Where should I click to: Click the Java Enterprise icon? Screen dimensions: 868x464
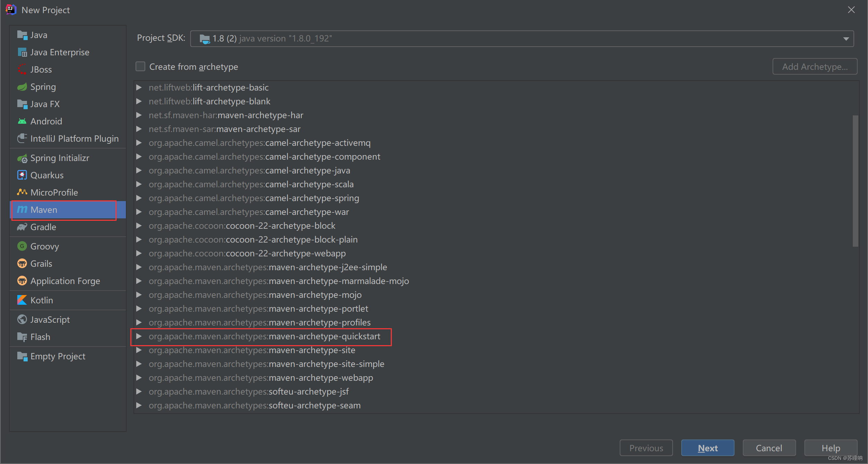click(22, 52)
